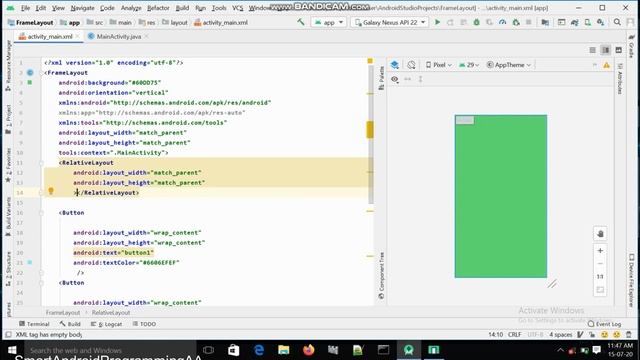The width and height of the screenshot is (640, 360).
Task: Select the pan hand tool in preview
Action: pos(600,234)
